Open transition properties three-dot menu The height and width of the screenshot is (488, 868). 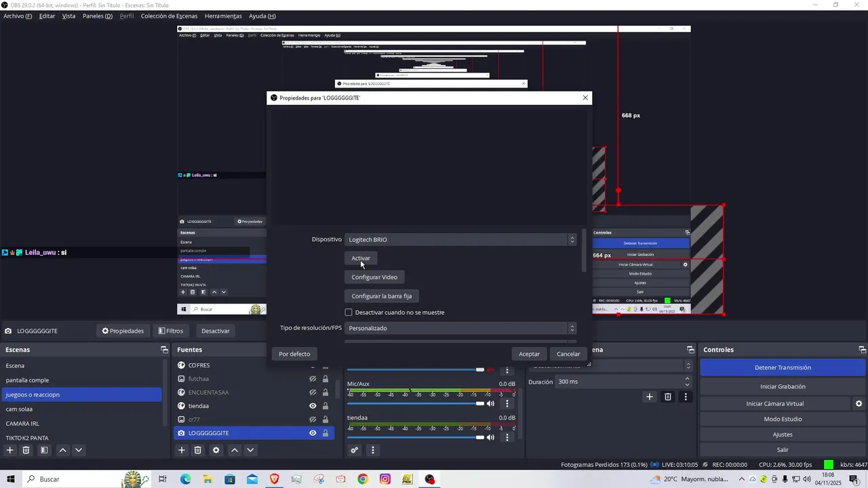tap(686, 396)
